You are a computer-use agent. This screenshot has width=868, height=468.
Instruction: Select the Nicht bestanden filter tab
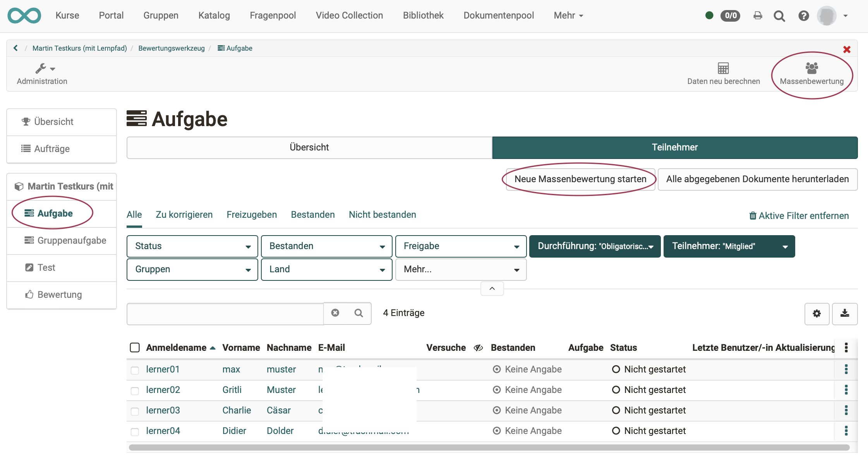tap(383, 215)
